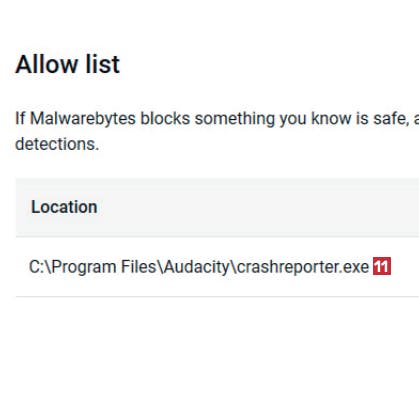This screenshot has width=419, height=398.
Task: Click the word list in the heading
Action: 103,64
